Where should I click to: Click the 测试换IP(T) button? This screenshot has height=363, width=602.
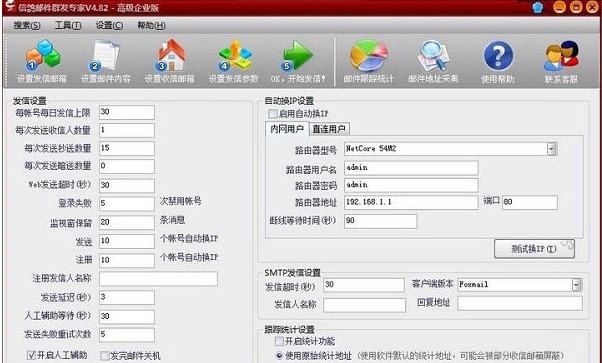pyautogui.click(x=534, y=249)
